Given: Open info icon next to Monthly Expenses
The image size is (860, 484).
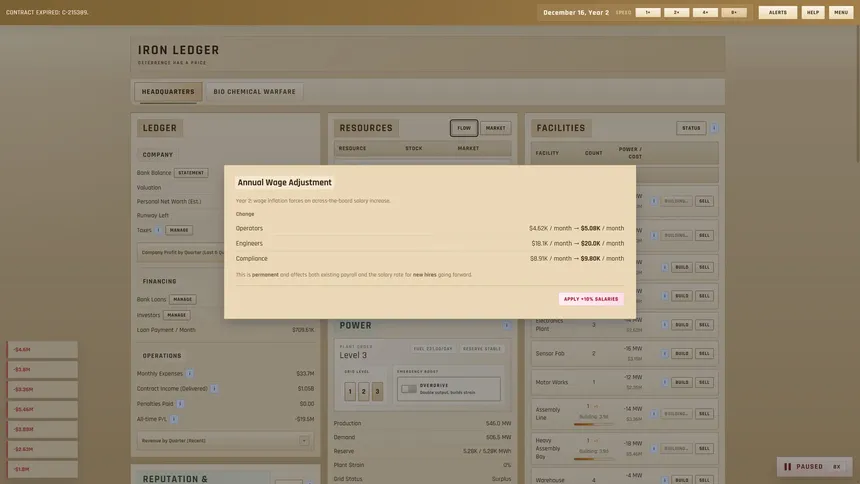Looking at the screenshot, I should click(x=189, y=374).
